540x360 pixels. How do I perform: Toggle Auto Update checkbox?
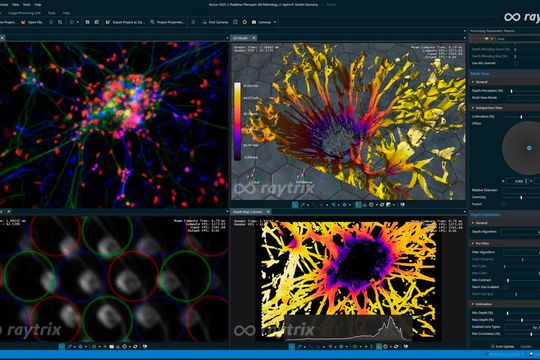tap(493, 347)
